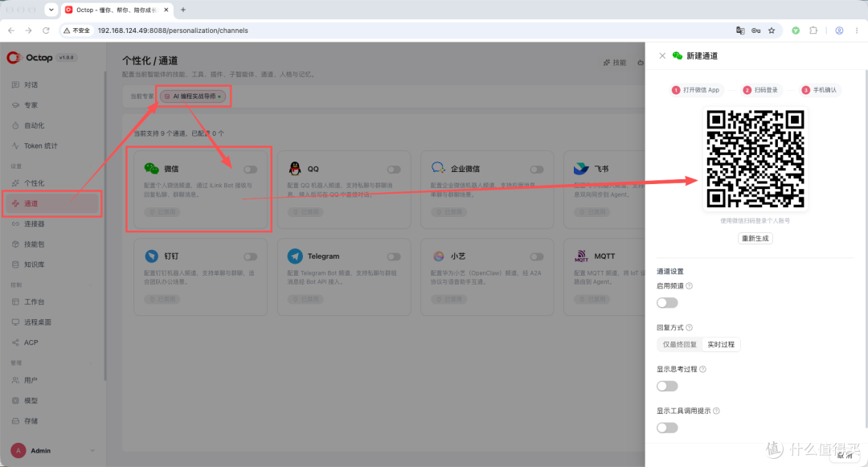
Task: Collapse the 控制 sidebar section
Action: 92,285
